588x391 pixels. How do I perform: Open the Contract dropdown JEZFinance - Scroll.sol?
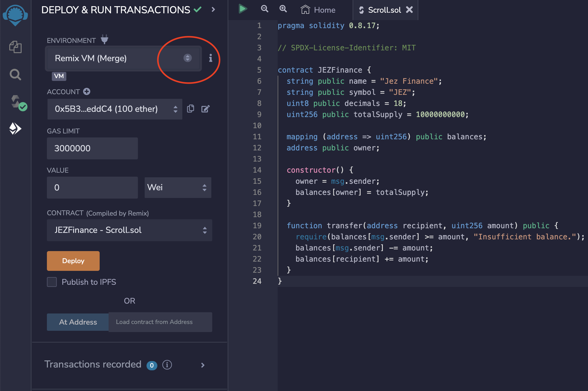pos(129,230)
